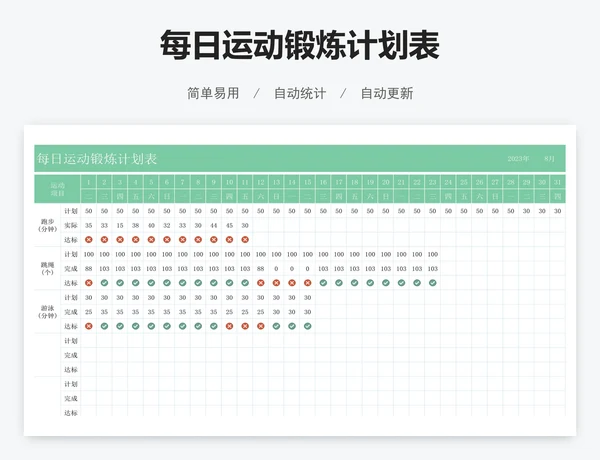Select the red X under day 13 in 跳绳 达标 row
Viewport: 600px width, 460px height.
pyautogui.click(x=276, y=283)
